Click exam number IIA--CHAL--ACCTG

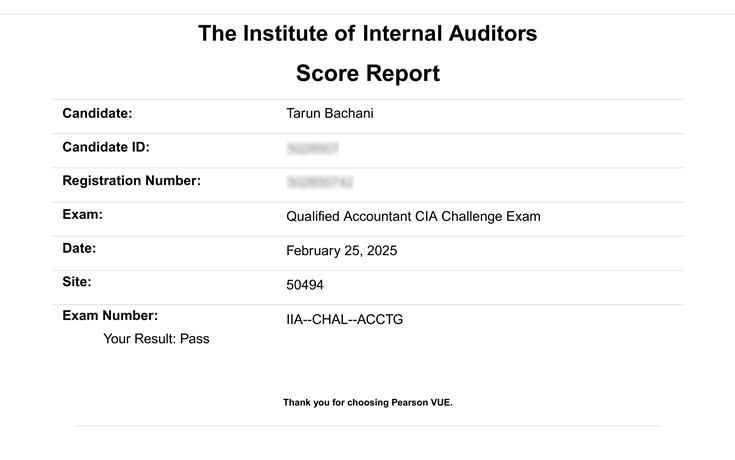click(345, 319)
